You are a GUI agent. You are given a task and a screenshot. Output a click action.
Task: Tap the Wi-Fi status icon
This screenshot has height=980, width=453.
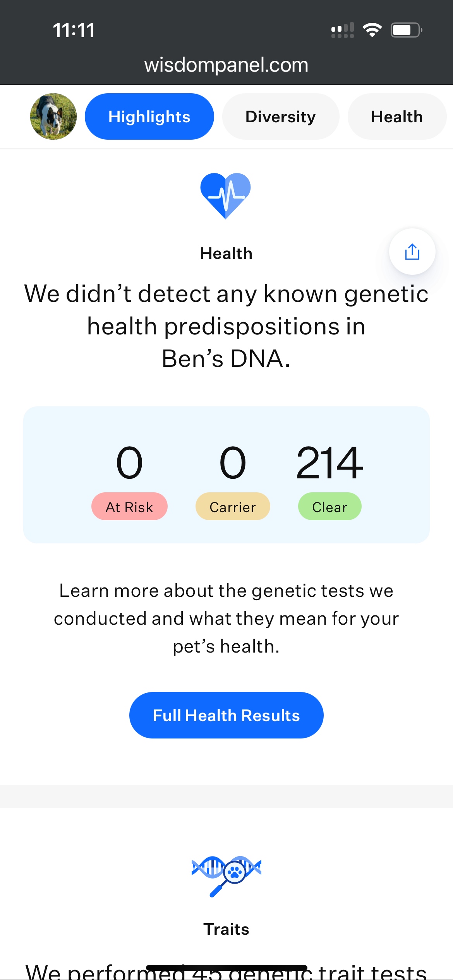tap(372, 30)
